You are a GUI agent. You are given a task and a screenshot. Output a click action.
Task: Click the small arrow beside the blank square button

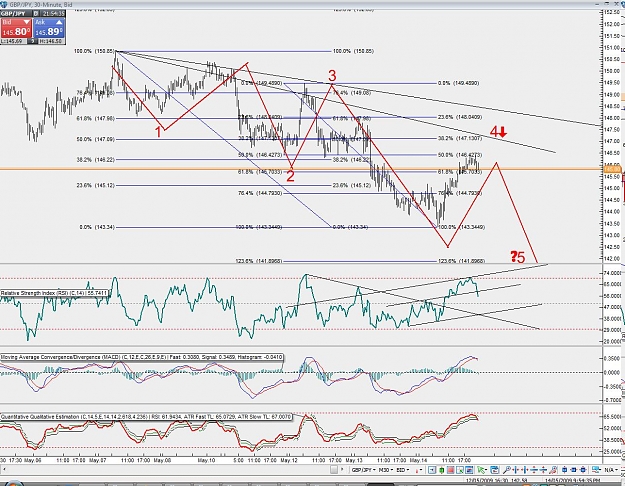coord(342,470)
